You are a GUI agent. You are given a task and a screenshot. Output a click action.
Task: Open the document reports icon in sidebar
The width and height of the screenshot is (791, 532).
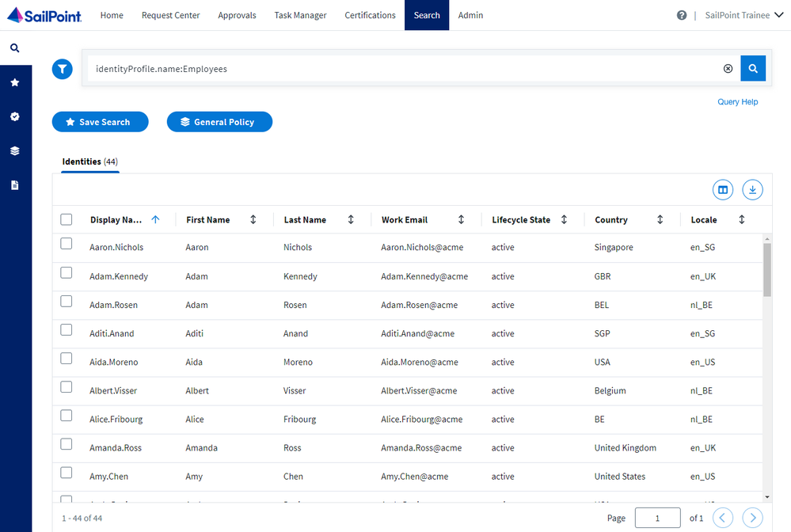click(x=14, y=185)
